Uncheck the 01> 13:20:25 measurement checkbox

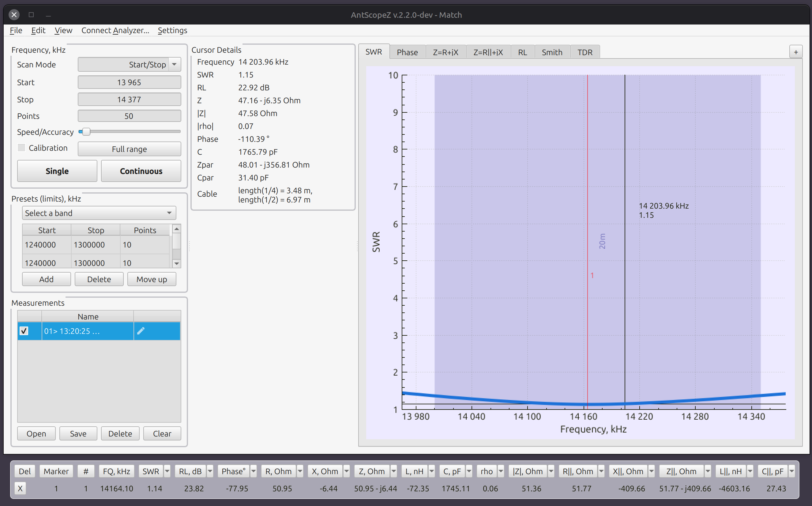(24, 331)
